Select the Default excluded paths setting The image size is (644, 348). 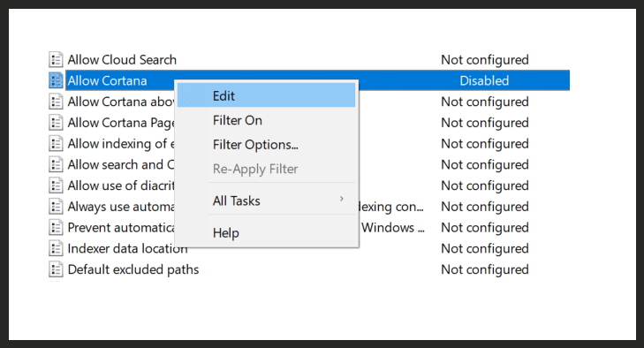point(133,269)
